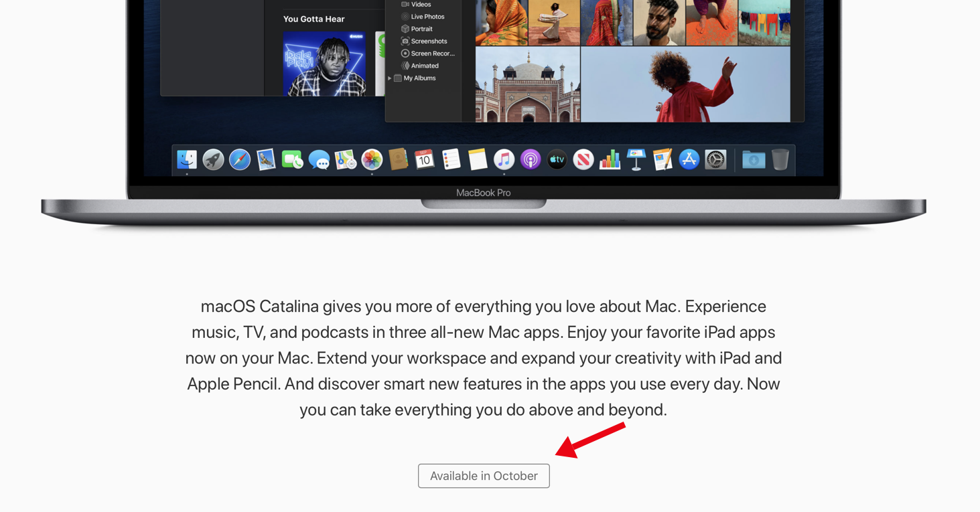Viewport: 980px width, 512px height.
Task: Open Apple TV icon in dock
Action: (557, 159)
